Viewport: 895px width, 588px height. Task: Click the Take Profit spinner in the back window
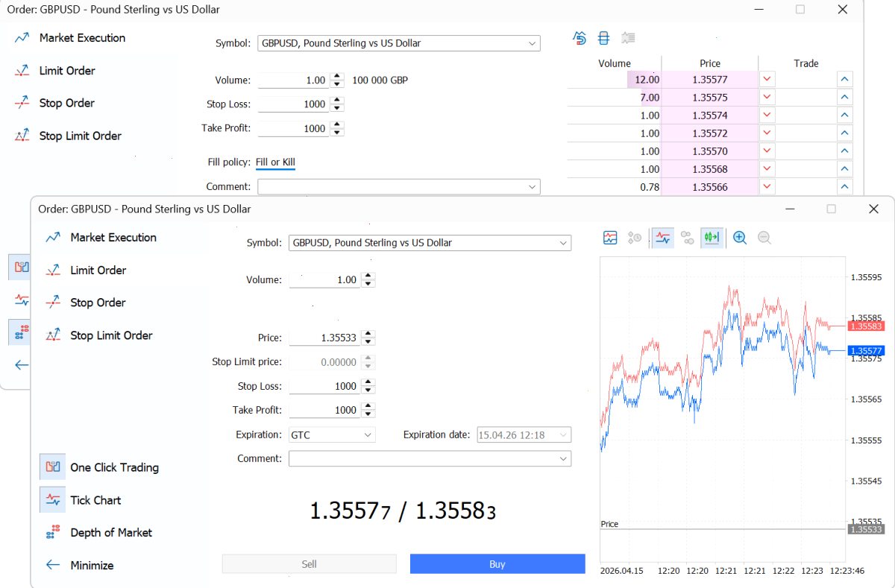337,129
